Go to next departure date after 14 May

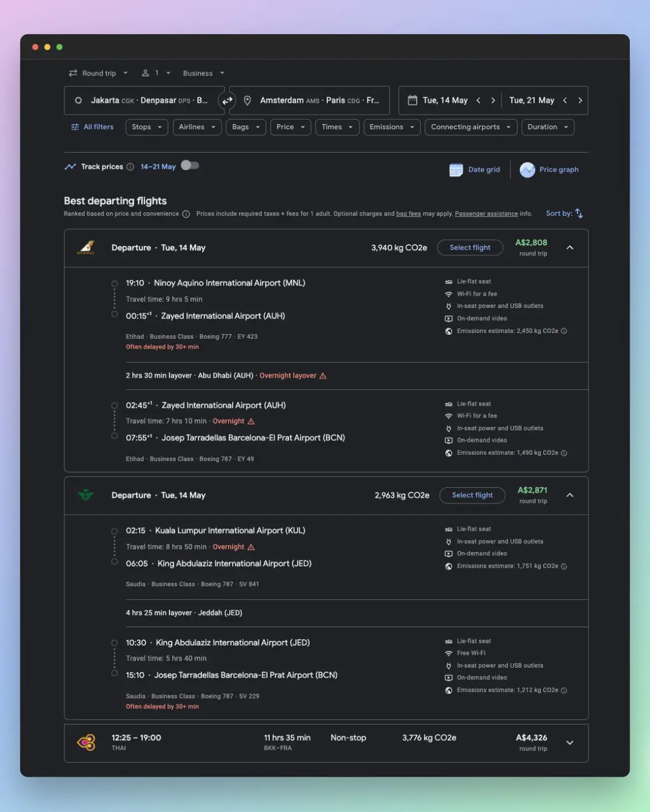493,100
